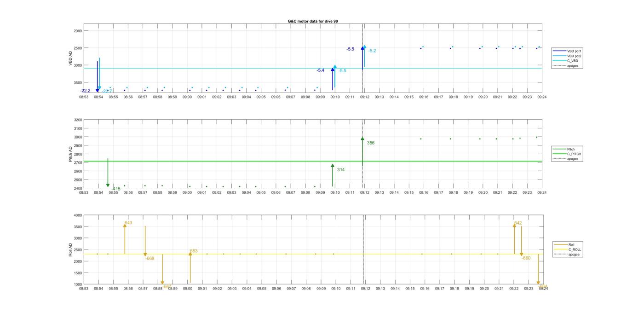Click the '642' roll annotation
Viewport: 644px width, 319px height.
[x=518, y=223]
